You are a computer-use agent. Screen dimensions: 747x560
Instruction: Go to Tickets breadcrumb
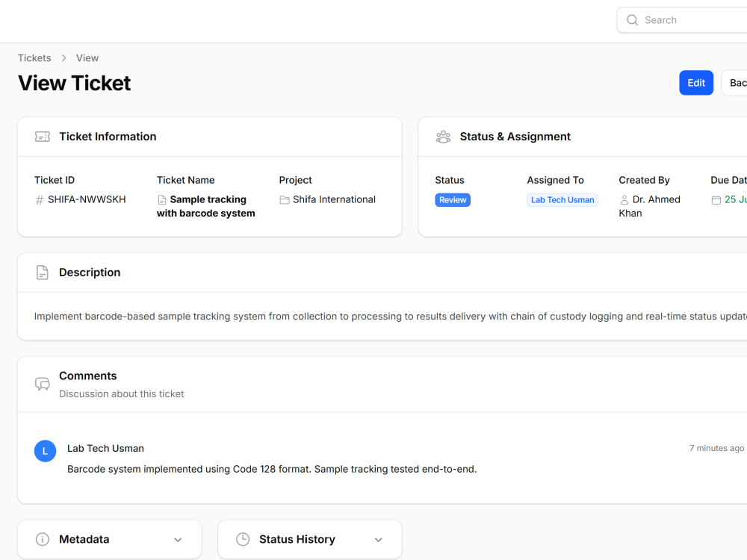pyautogui.click(x=34, y=58)
